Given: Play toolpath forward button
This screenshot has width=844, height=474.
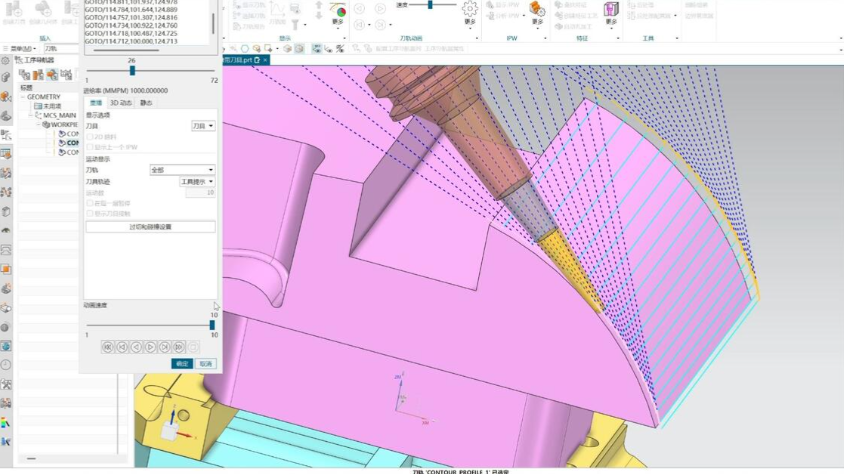Looking at the screenshot, I should tap(150, 347).
